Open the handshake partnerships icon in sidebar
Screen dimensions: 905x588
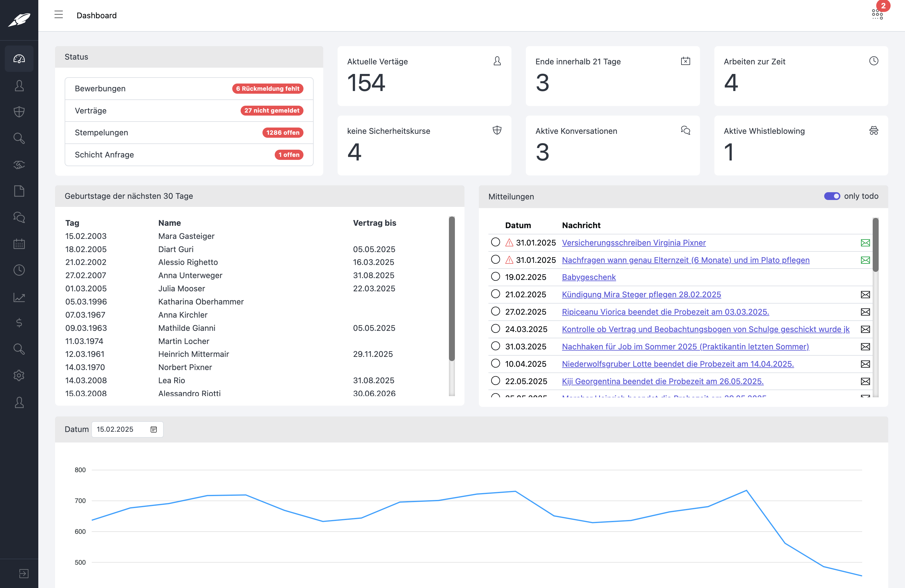tap(19, 165)
